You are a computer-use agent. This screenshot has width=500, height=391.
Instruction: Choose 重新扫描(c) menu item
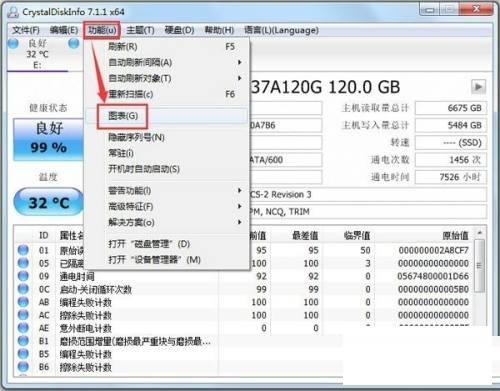[x=167, y=94]
